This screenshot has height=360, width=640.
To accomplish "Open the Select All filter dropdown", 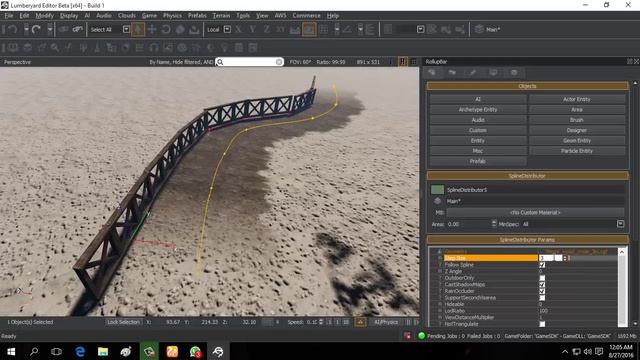I will pyautogui.click(x=126, y=29).
